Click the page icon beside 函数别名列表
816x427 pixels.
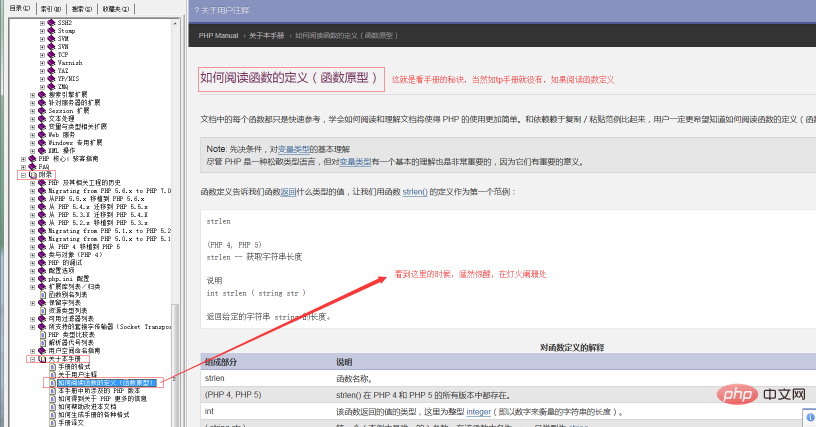[x=43, y=295]
